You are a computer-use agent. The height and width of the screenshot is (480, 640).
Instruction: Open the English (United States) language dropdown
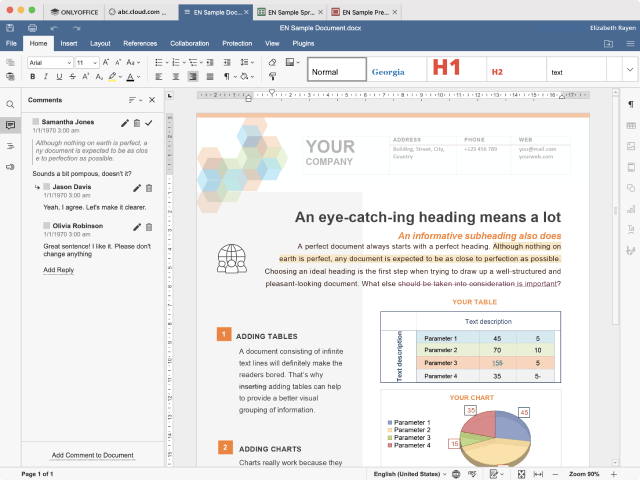[x=410, y=473]
